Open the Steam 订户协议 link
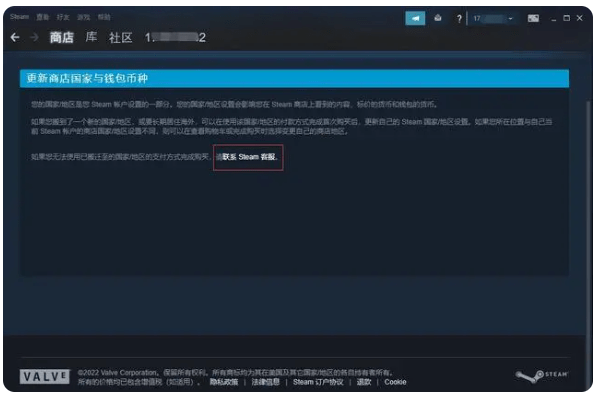The image size is (599, 397). tap(318, 382)
